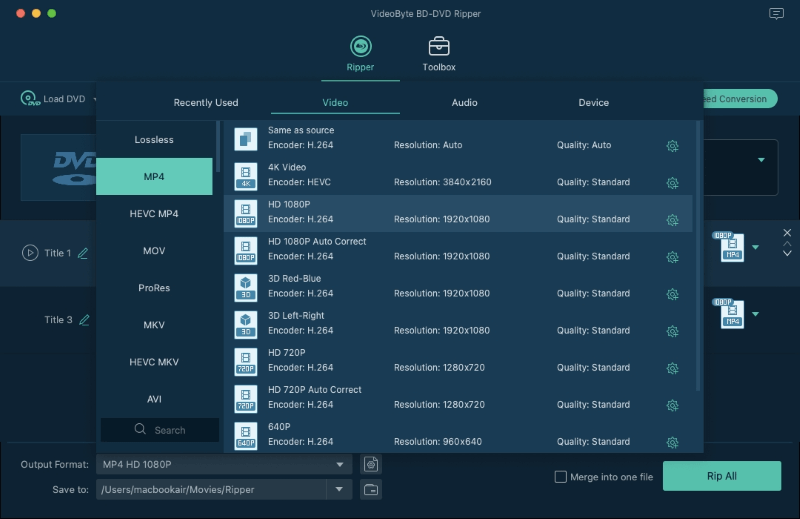
Task: Switch to the Audio tab
Action: tap(464, 102)
